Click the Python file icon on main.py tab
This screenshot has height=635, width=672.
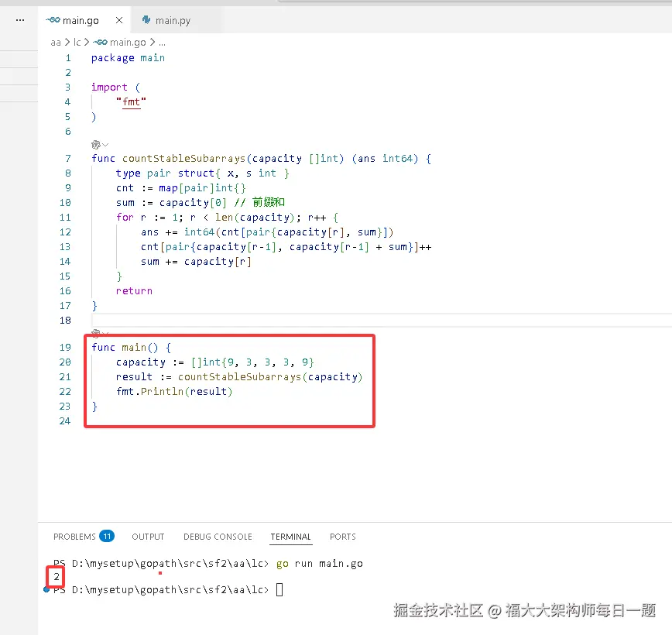tap(146, 19)
